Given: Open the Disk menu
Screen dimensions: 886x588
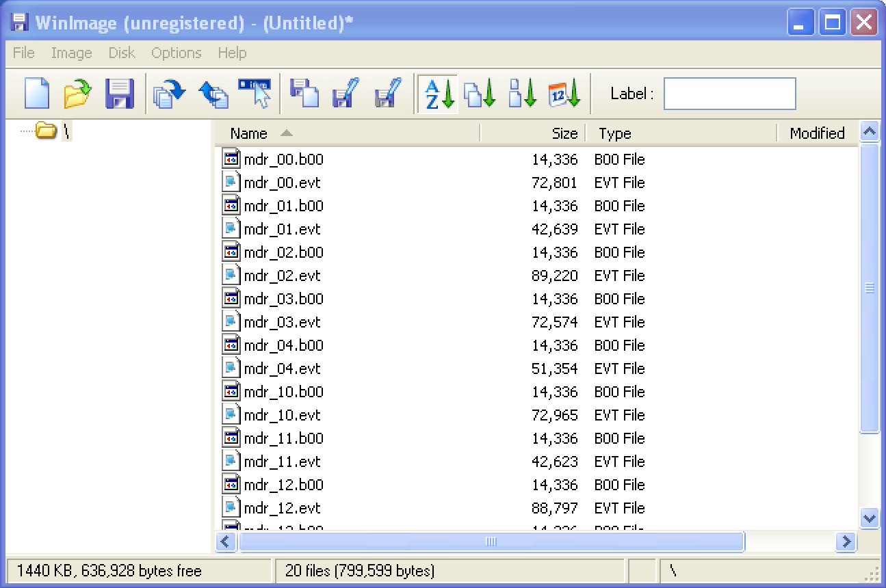Looking at the screenshot, I should coord(122,53).
